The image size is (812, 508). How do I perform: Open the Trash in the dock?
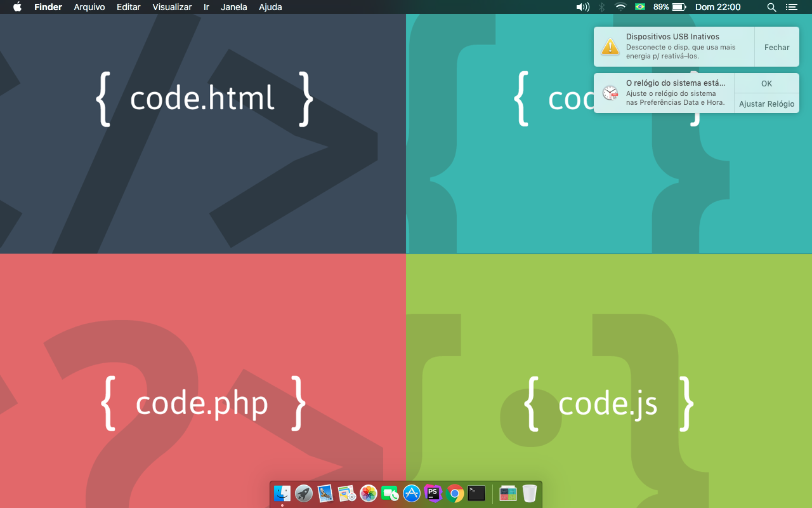click(x=530, y=493)
